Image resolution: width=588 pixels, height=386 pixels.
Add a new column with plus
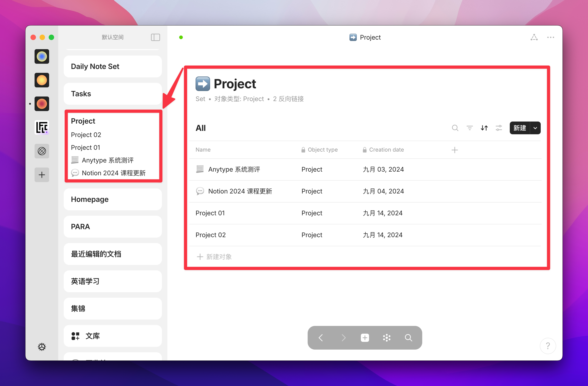click(455, 150)
